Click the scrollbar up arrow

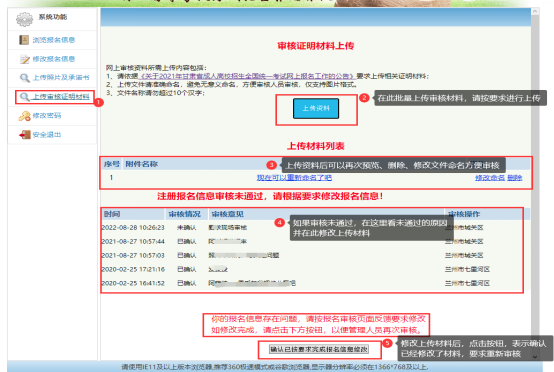click(x=535, y=12)
